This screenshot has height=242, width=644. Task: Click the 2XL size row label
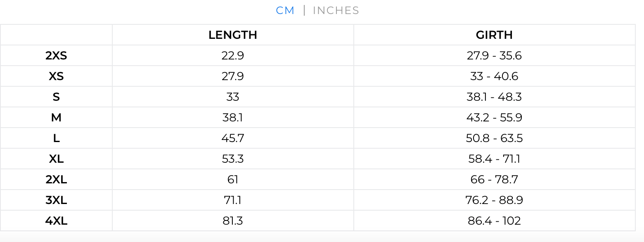click(x=56, y=180)
